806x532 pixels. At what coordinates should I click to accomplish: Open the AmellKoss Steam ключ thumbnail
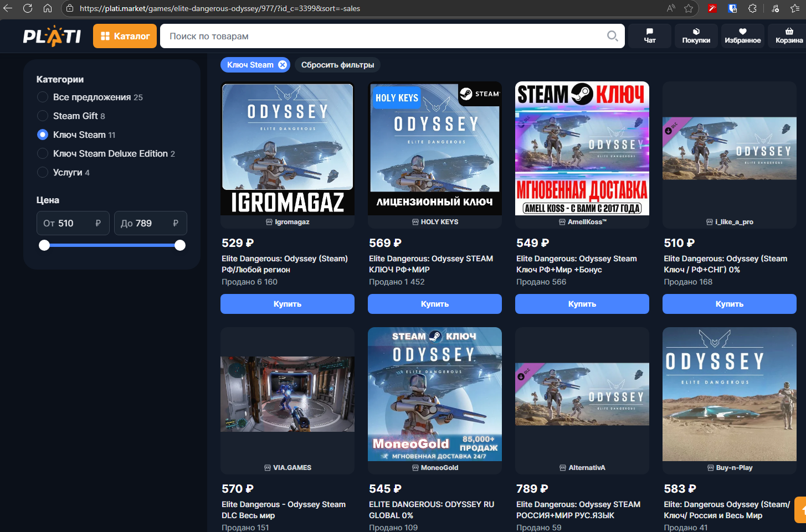[x=582, y=148]
